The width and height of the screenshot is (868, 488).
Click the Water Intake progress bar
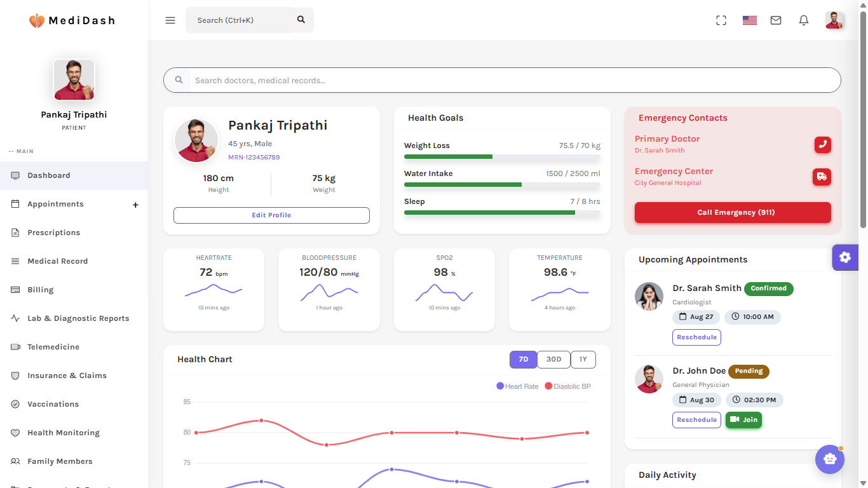pos(502,184)
